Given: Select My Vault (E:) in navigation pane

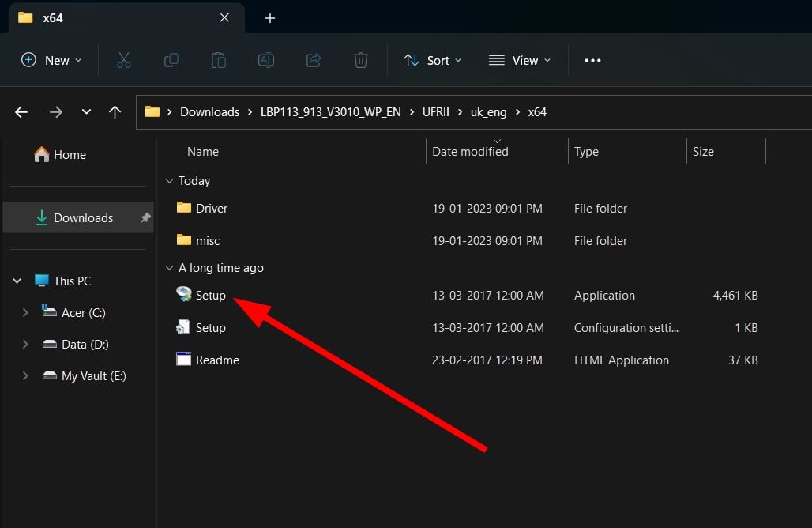Looking at the screenshot, I should [94, 375].
